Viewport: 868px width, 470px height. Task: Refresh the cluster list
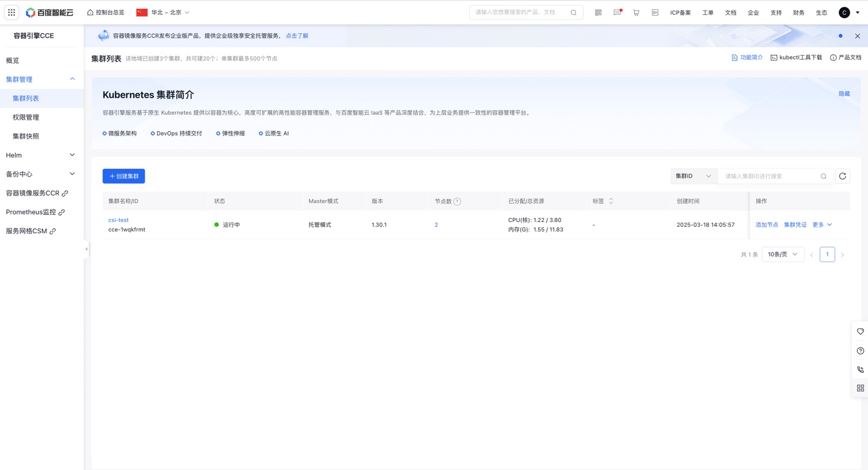coord(843,176)
